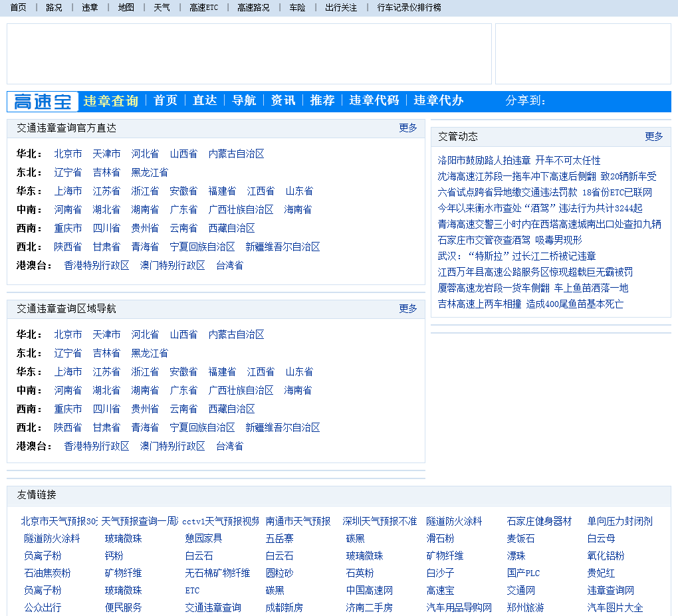
Task: Open 车险 in the top navigation
Action: [x=298, y=7]
